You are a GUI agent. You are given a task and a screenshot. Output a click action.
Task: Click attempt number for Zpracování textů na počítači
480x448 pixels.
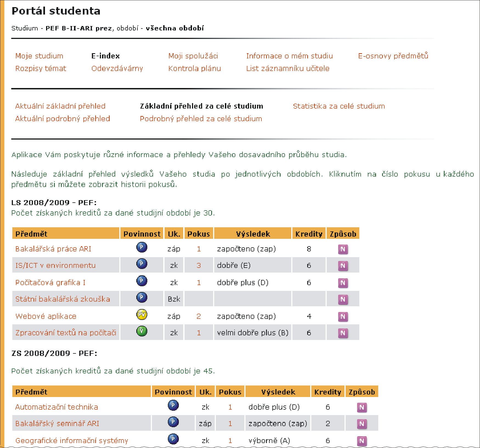coord(199,333)
